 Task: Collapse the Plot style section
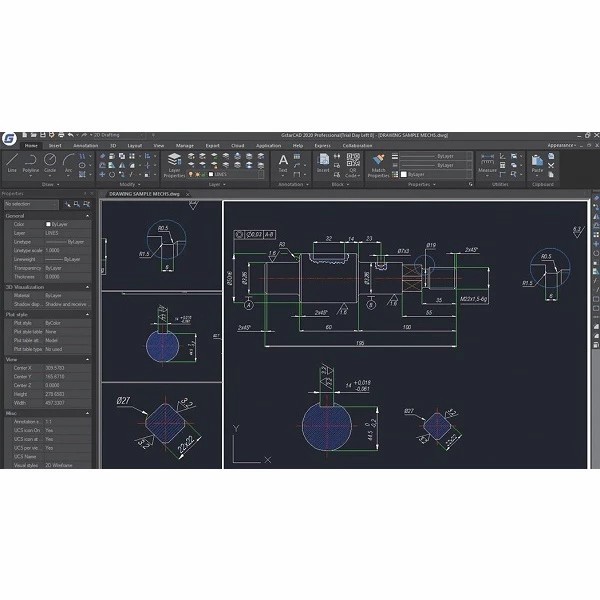tap(87, 315)
